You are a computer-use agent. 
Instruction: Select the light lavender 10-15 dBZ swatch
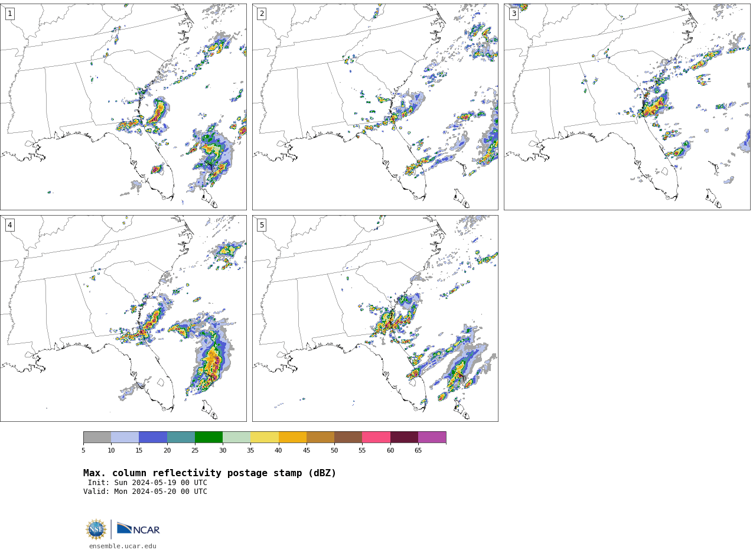coord(125,437)
